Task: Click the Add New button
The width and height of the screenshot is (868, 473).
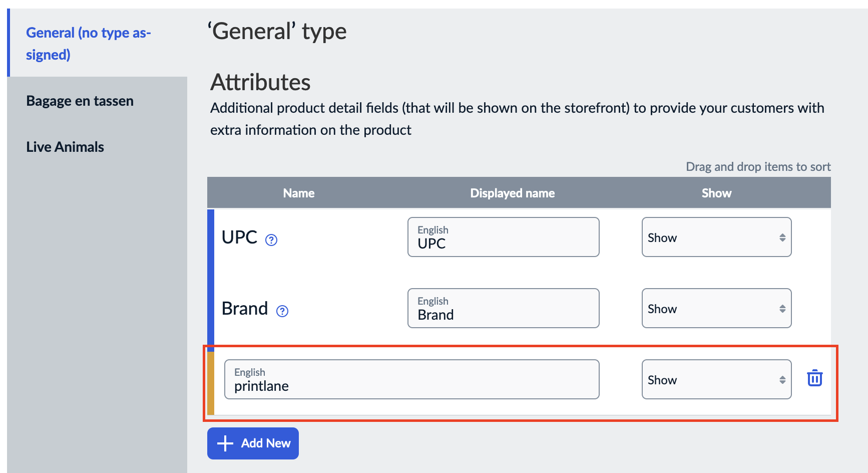Action: tap(253, 443)
